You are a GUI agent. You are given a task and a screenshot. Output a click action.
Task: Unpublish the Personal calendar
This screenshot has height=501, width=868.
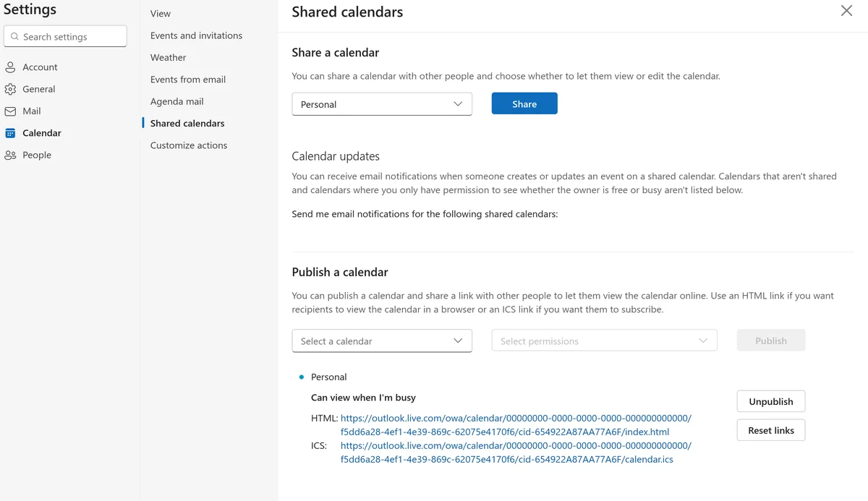click(x=770, y=401)
